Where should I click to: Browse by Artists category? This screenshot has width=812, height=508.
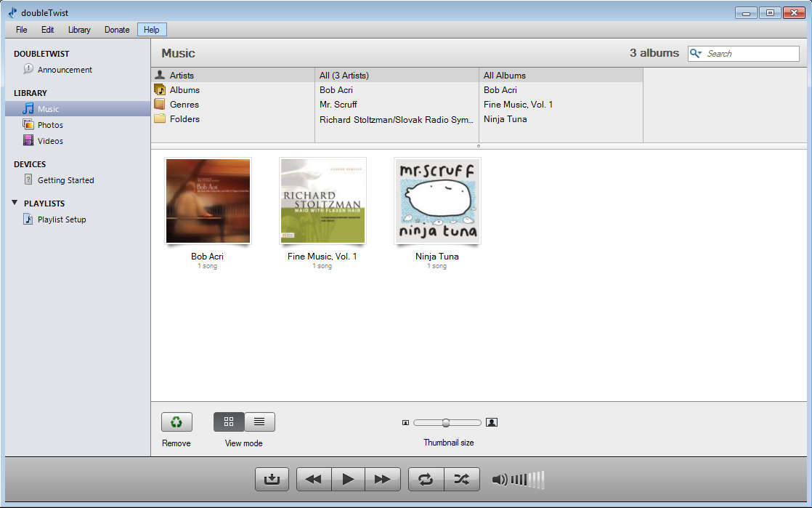tap(232, 75)
